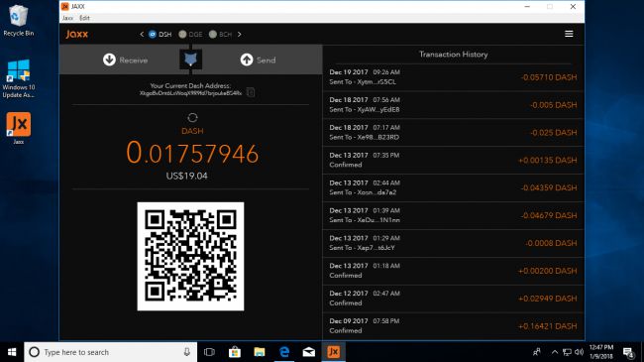This screenshot has width=644, height=362.
Task: Open the Edit menu
Action: click(84, 18)
